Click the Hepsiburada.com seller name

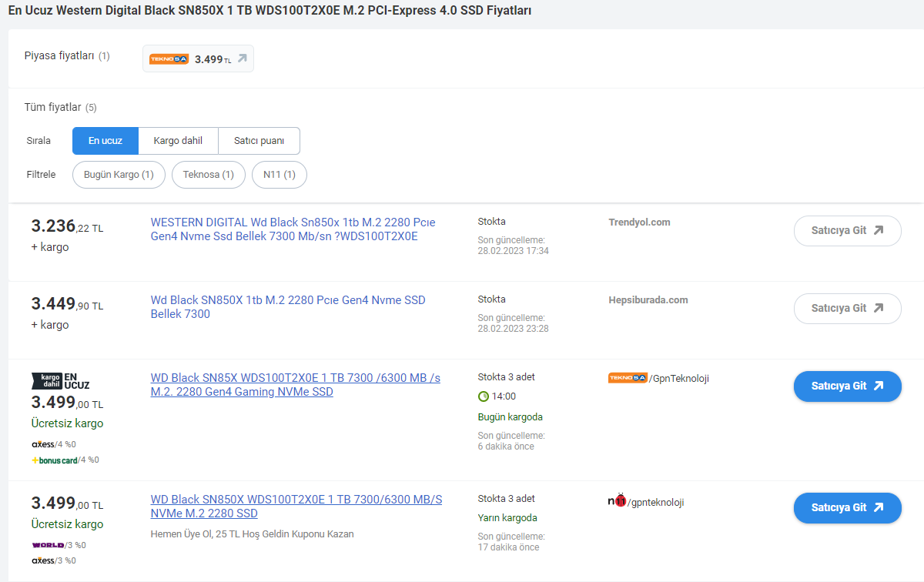[x=648, y=300]
